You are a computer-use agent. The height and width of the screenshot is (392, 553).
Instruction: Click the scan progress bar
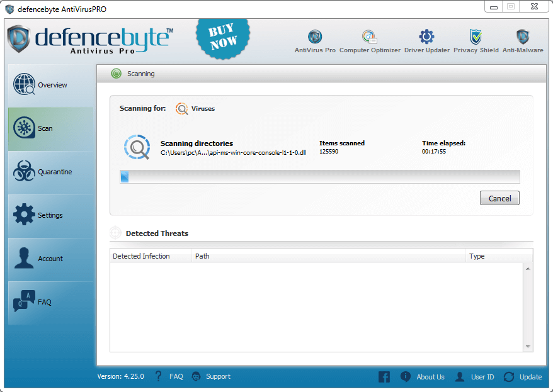319,176
